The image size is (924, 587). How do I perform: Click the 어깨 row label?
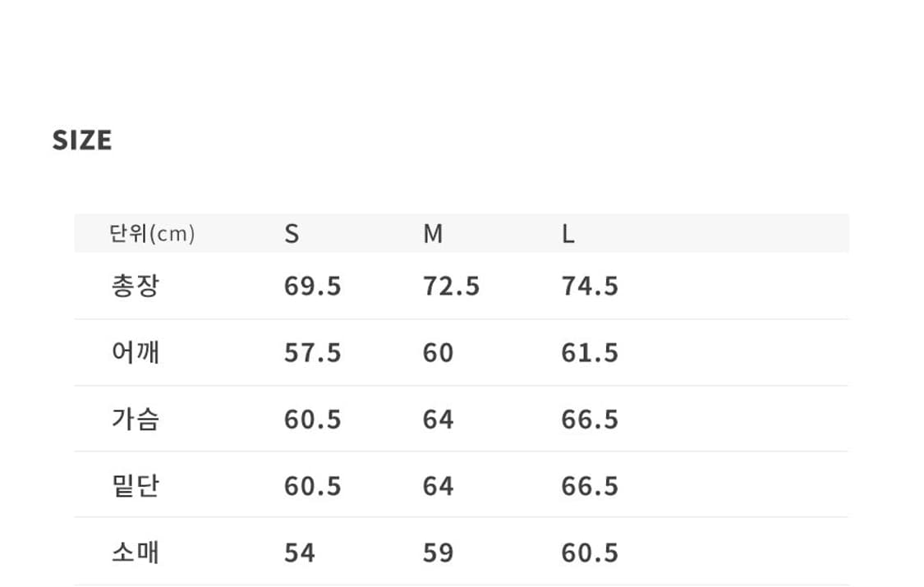coord(135,352)
